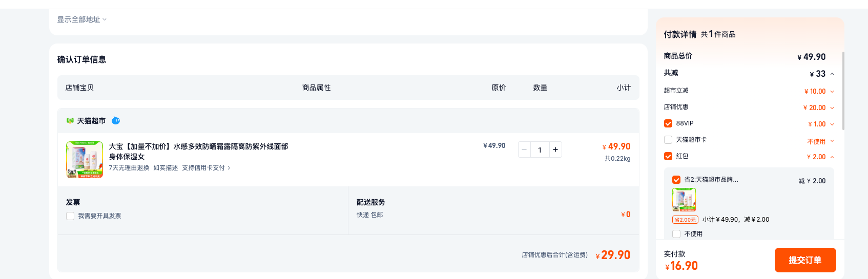
Task: Enable the 天猫超市卡 checkbox
Action: click(x=668, y=140)
